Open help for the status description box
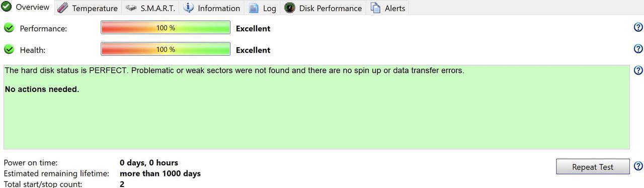644x188 pixels. [638, 70]
